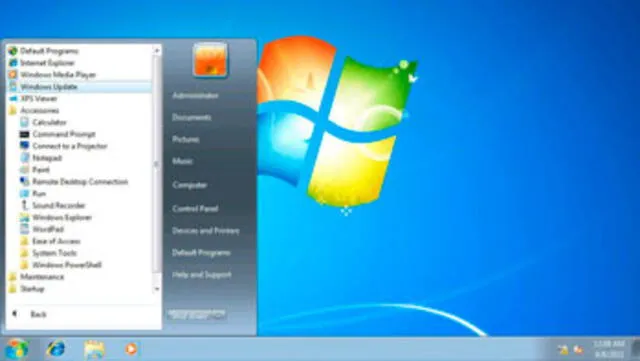
Task: Open Control Panel from the Start menu
Action: click(x=195, y=209)
